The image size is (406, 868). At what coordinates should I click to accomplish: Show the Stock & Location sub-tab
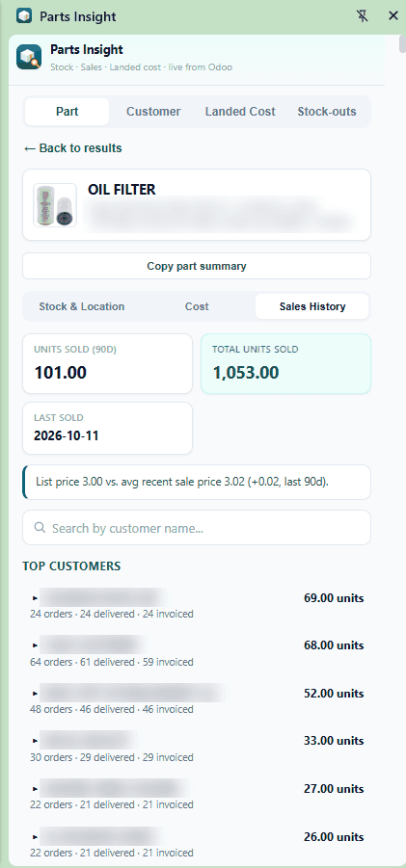81,306
